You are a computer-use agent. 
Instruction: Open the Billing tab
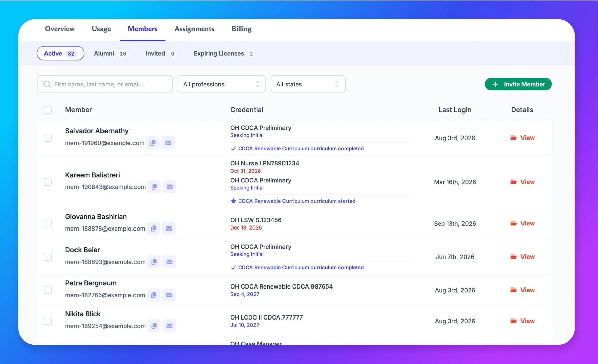[242, 29]
